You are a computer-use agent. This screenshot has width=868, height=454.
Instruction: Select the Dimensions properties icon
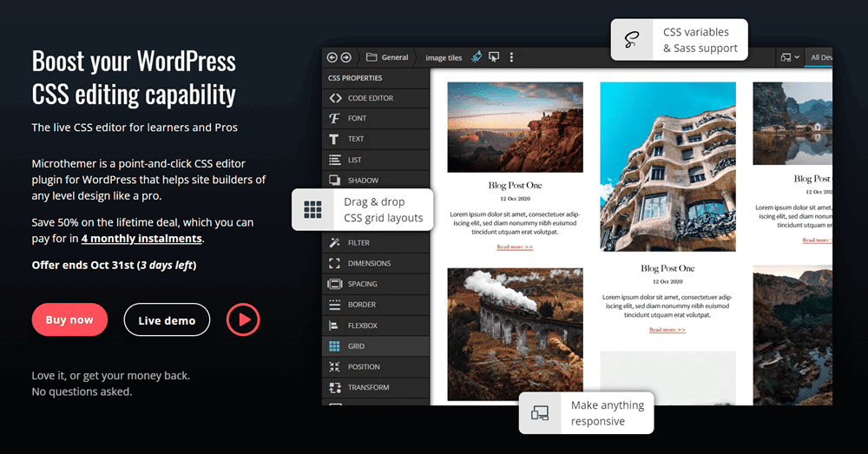(x=334, y=264)
